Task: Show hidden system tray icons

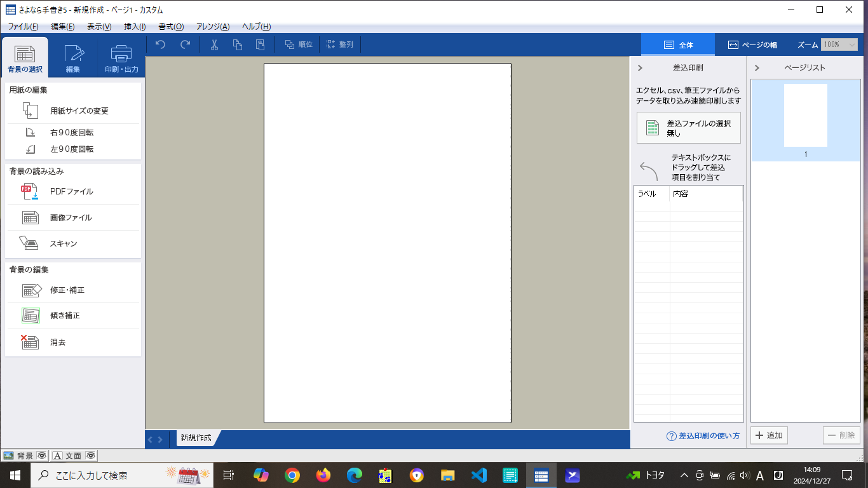Action: point(684,475)
